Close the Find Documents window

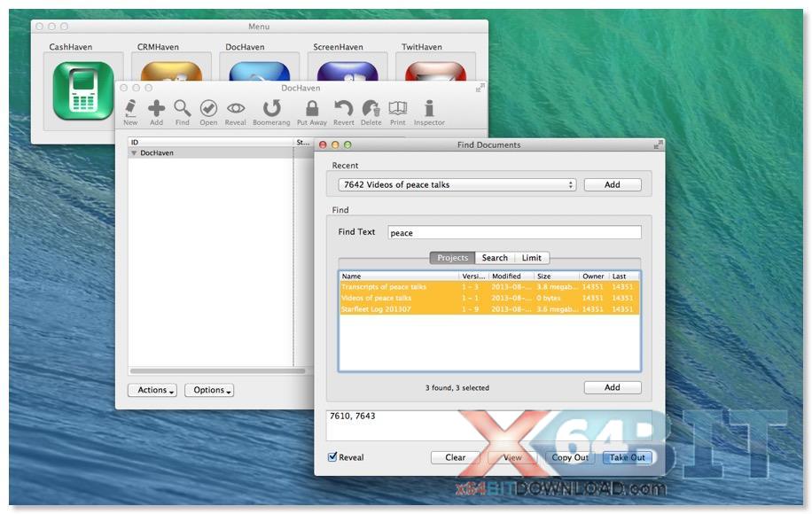323,145
